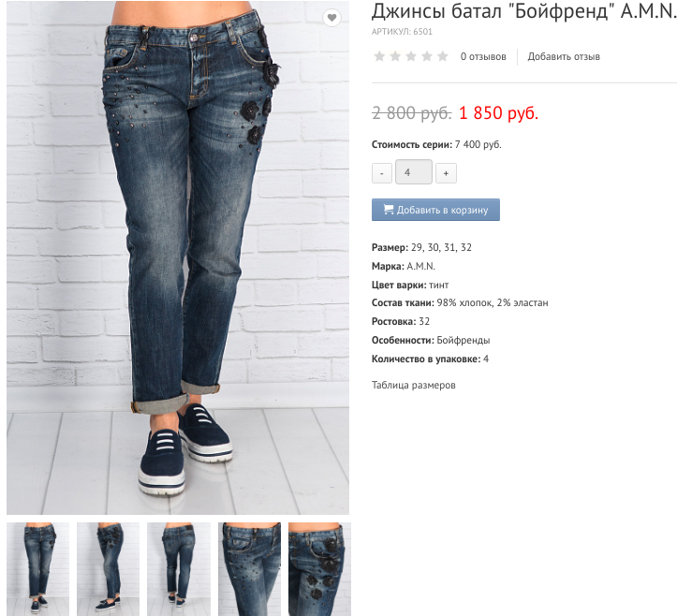Click the shopping cart icon in button

(x=389, y=210)
